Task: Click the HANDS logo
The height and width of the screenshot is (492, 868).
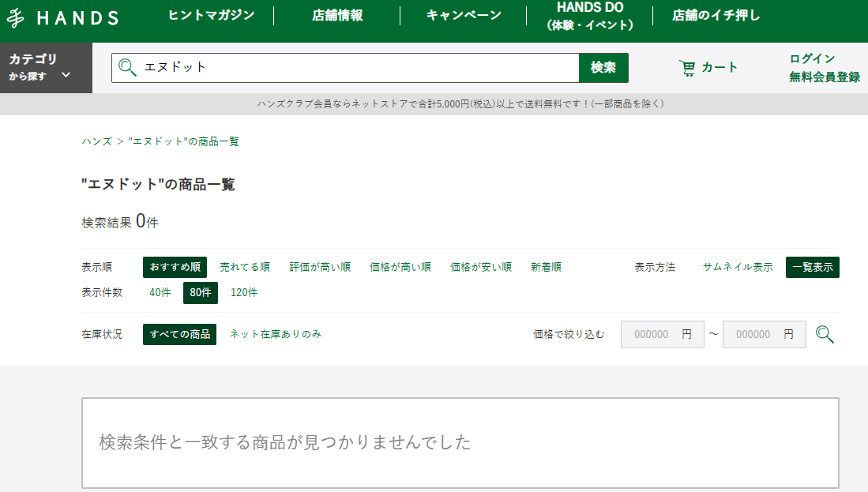Action: [62, 17]
